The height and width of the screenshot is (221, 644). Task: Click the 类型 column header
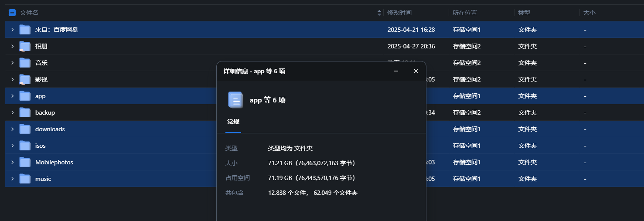(x=524, y=13)
